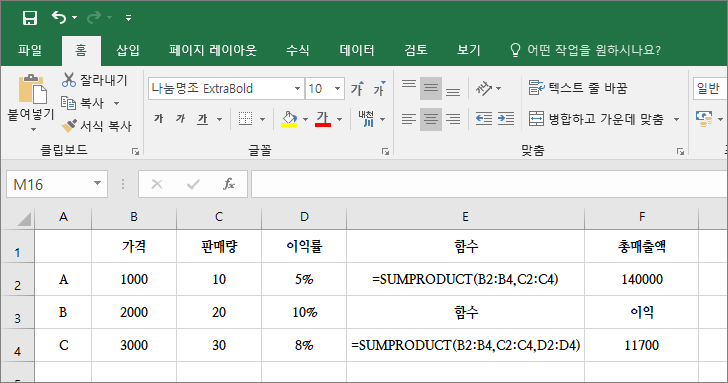Viewport: 728px width, 383px height.
Task: Open the 데이터 tab
Action: 357,50
